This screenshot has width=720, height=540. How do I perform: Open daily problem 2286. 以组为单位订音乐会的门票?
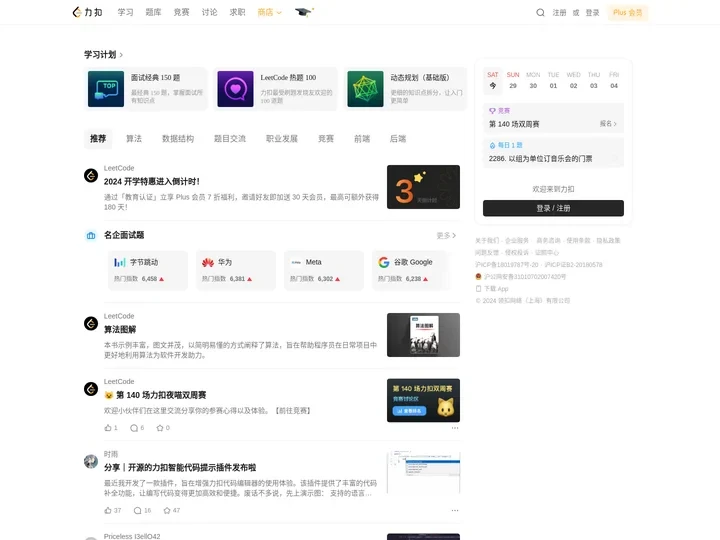coord(540,159)
